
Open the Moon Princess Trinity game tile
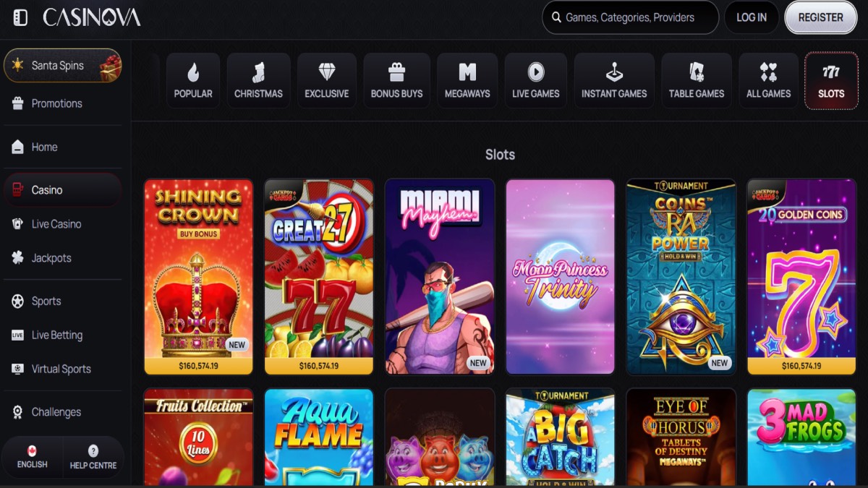(x=560, y=276)
